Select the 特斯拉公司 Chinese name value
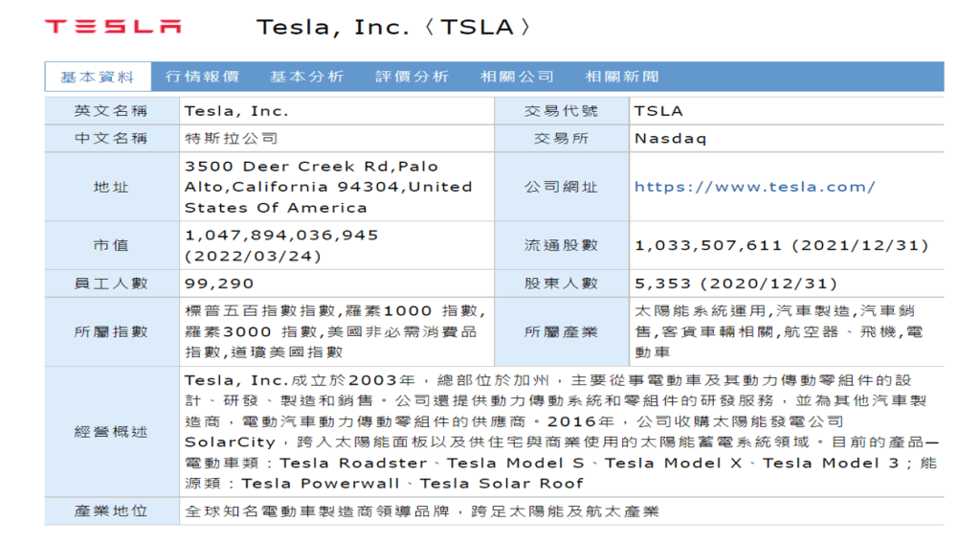The width and height of the screenshot is (980, 544). point(232,138)
